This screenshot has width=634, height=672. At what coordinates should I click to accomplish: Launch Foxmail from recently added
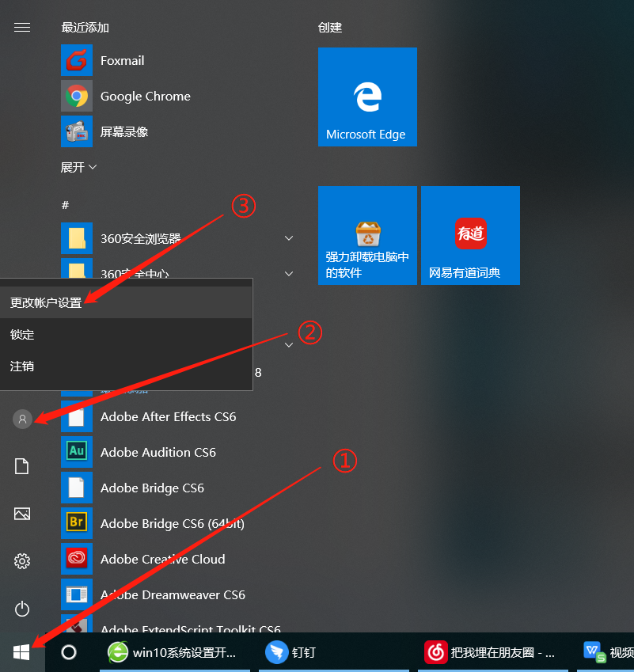coord(123,60)
